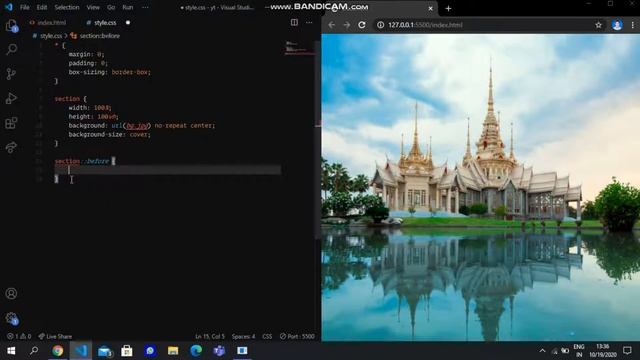Open the browser three-dot menu
Viewport: 640px width, 360px height.
(x=633, y=25)
